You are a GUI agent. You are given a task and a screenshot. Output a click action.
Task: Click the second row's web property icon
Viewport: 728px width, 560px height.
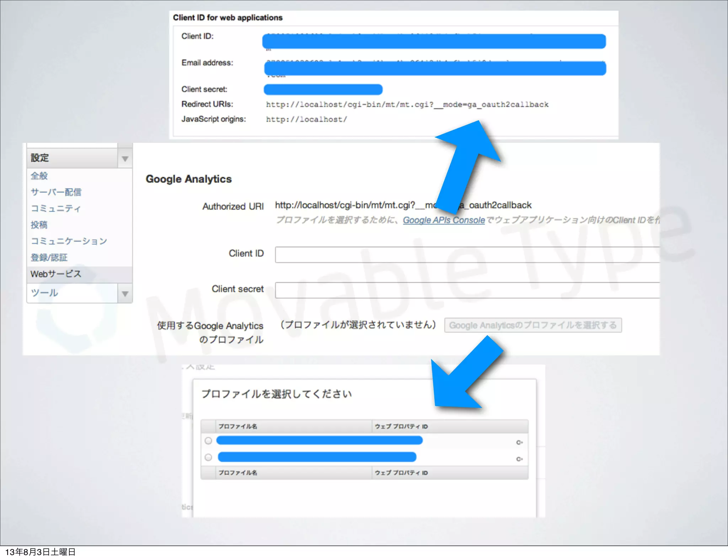(519, 459)
